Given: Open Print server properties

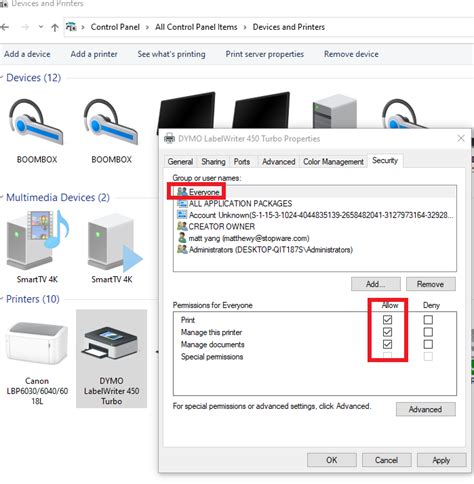Looking at the screenshot, I should tap(265, 54).
